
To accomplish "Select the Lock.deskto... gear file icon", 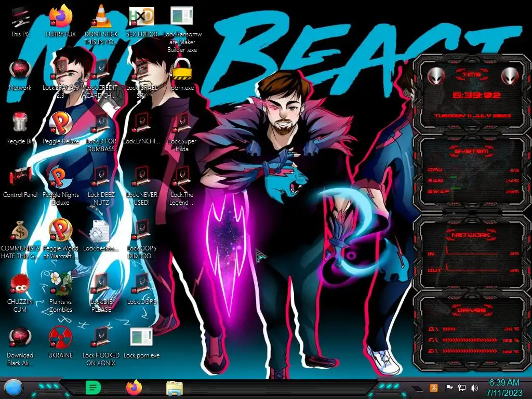I will (99, 231).
